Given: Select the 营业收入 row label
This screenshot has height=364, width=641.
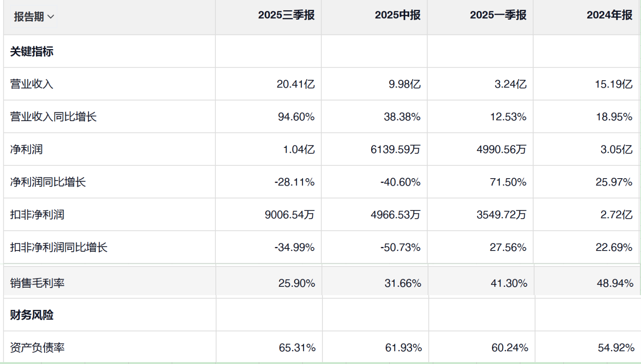Looking at the screenshot, I should [32, 84].
